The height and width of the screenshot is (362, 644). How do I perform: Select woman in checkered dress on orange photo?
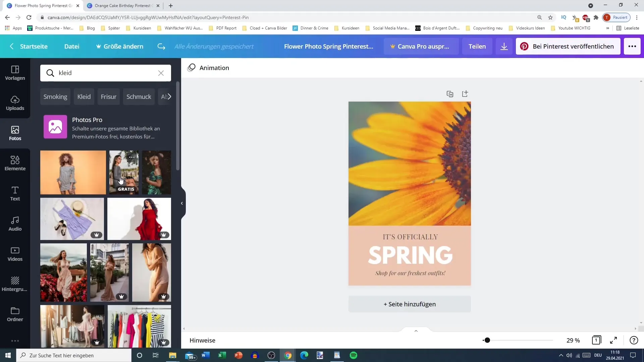(73, 172)
